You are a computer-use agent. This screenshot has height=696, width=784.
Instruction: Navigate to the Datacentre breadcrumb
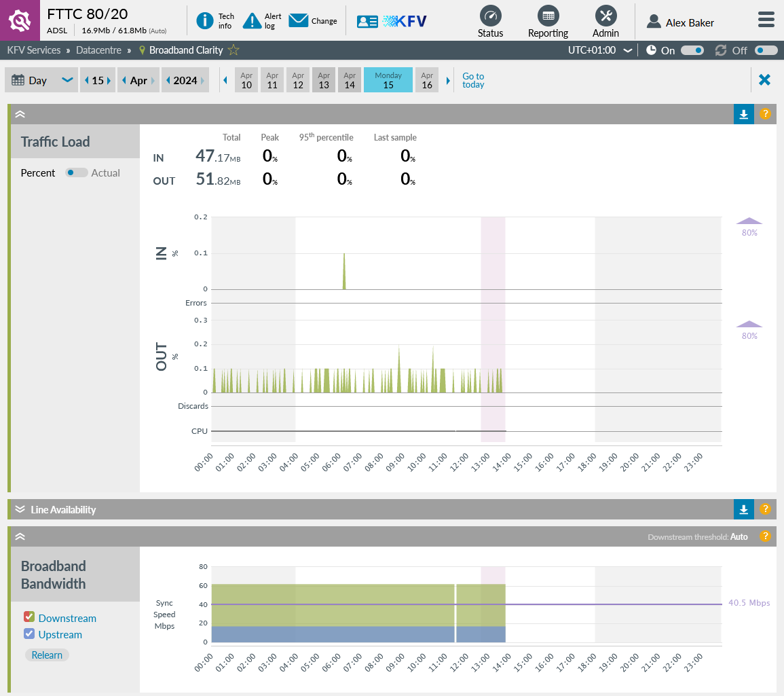click(99, 50)
